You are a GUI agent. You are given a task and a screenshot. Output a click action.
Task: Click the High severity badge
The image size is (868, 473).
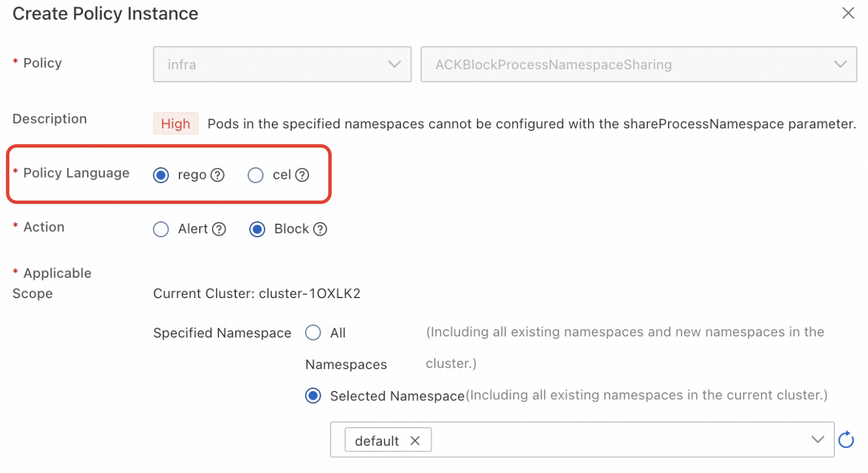176,123
